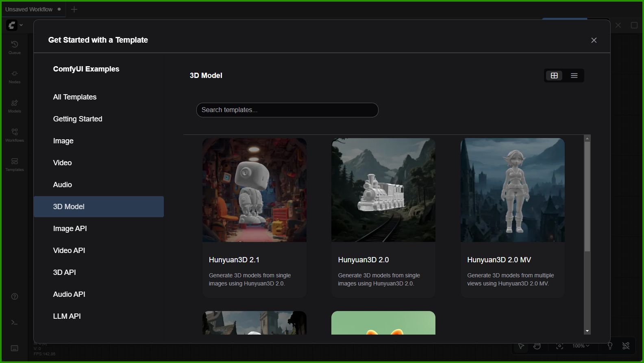Select the Image API category
The width and height of the screenshot is (644, 363).
pos(70,229)
